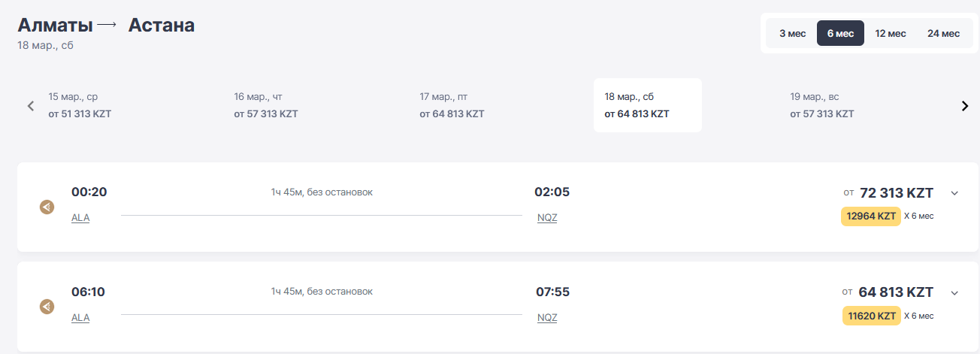Pick the 17 мар., пт date tab
Image resolution: width=980 pixels, height=354 pixels.
click(x=452, y=105)
